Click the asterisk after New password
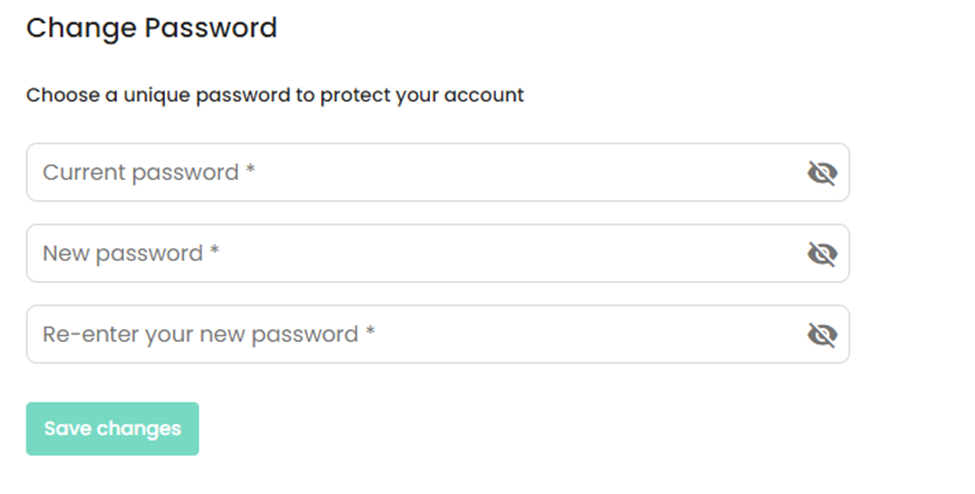 [214, 251]
